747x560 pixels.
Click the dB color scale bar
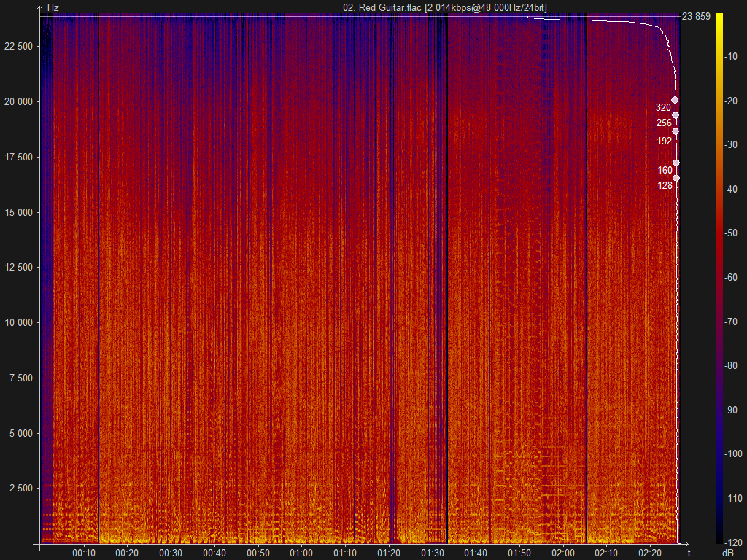[719, 279]
